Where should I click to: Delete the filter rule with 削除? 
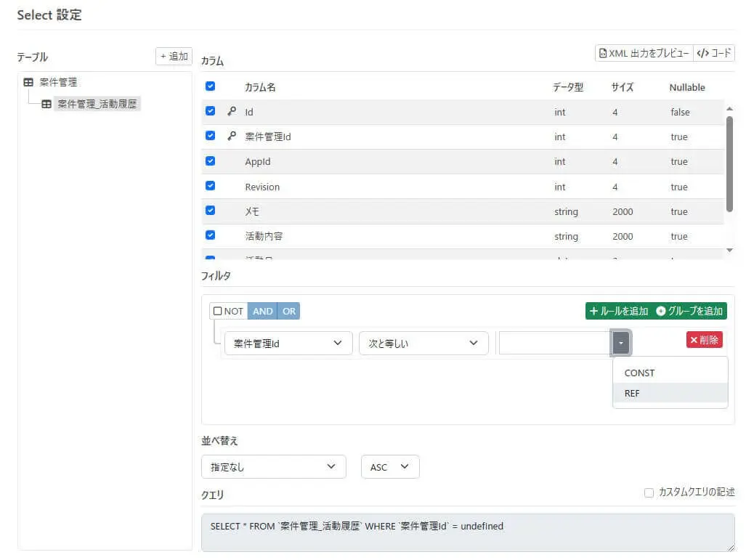[704, 340]
